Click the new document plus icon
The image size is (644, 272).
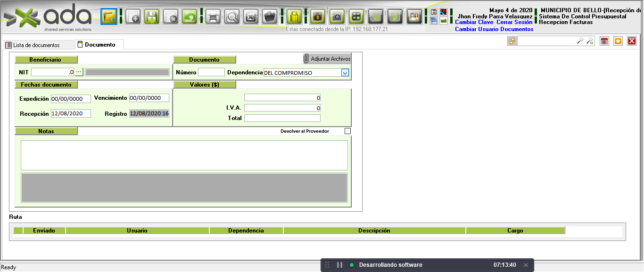point(133,17)
